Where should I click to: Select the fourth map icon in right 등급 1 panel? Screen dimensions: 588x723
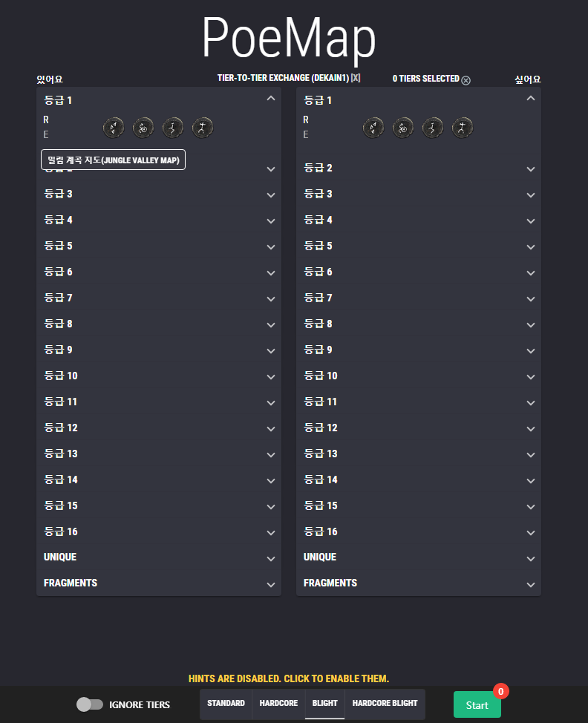click(462, 128)
